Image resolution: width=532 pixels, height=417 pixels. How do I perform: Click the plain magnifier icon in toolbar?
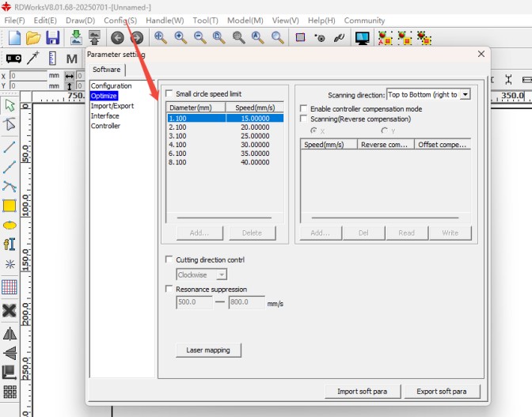[278, 38]
